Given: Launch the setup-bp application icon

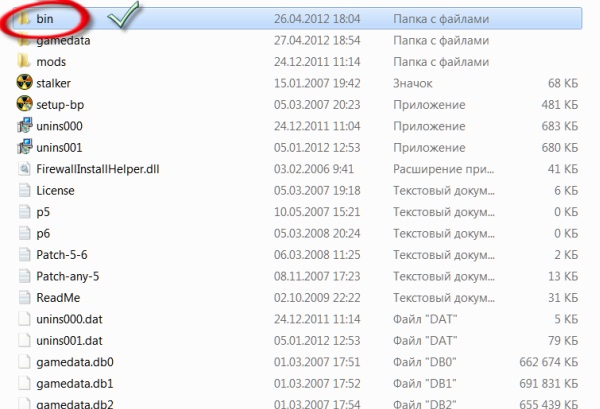Looking at the screenshot, I should tap(25, 104).
